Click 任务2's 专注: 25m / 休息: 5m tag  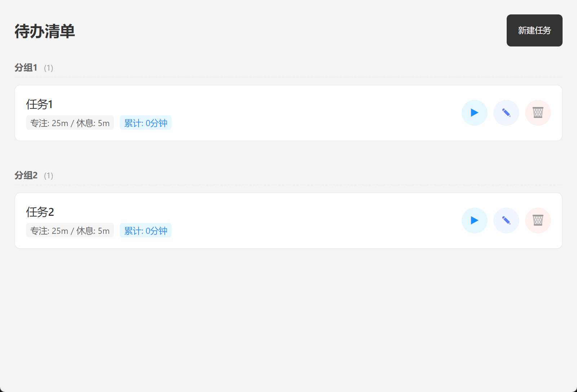(70, 231)
